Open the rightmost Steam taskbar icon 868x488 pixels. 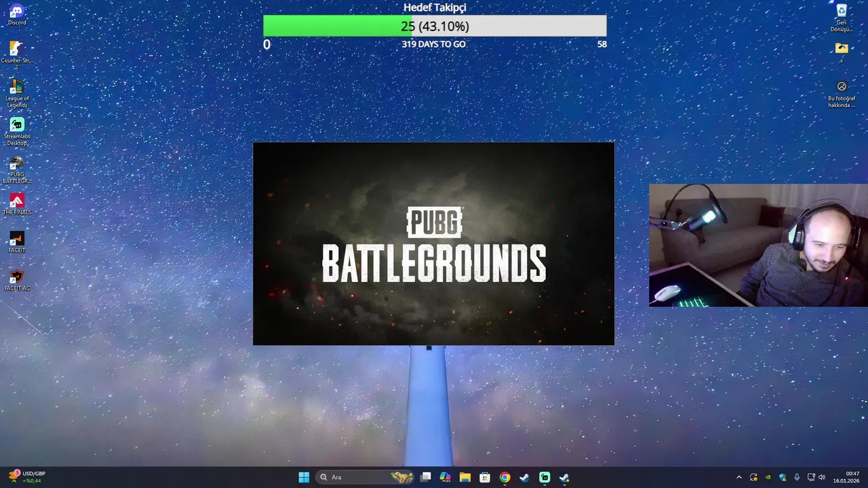pos(564,477)
